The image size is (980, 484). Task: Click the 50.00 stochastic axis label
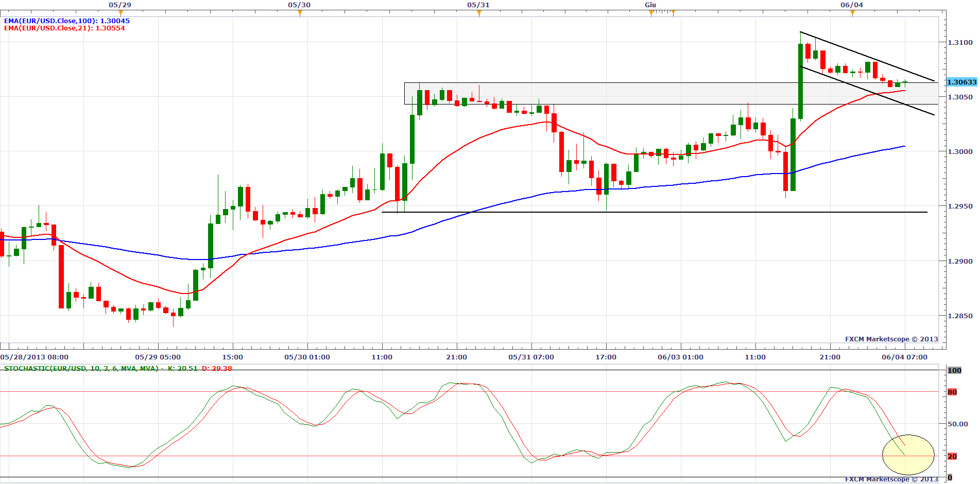[x=958, y=424]
